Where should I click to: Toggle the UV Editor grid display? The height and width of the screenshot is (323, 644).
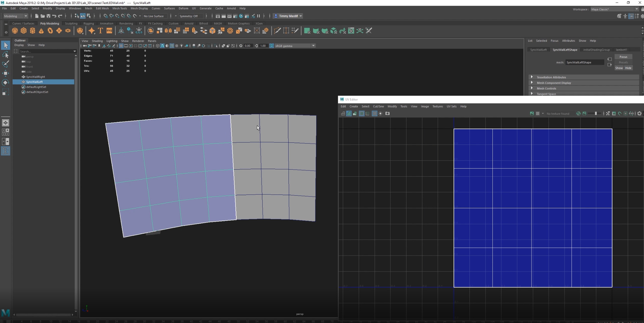tap(374, 114)
